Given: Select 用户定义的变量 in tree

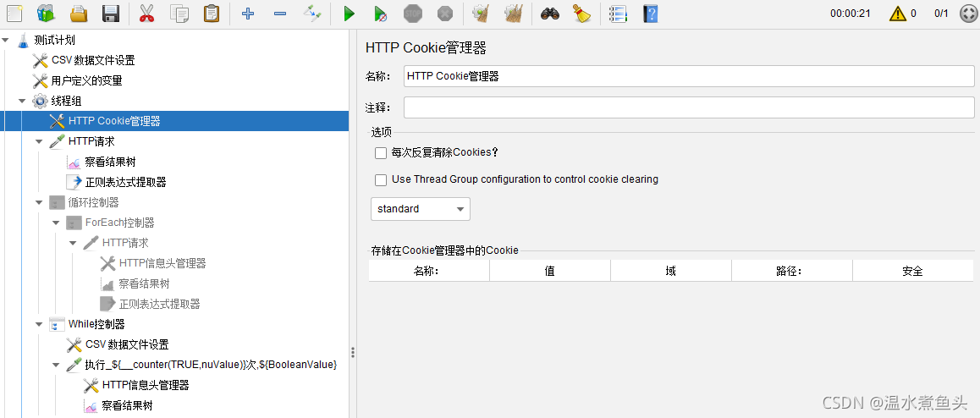Looking at the screenshot, I should coord(86,80).
